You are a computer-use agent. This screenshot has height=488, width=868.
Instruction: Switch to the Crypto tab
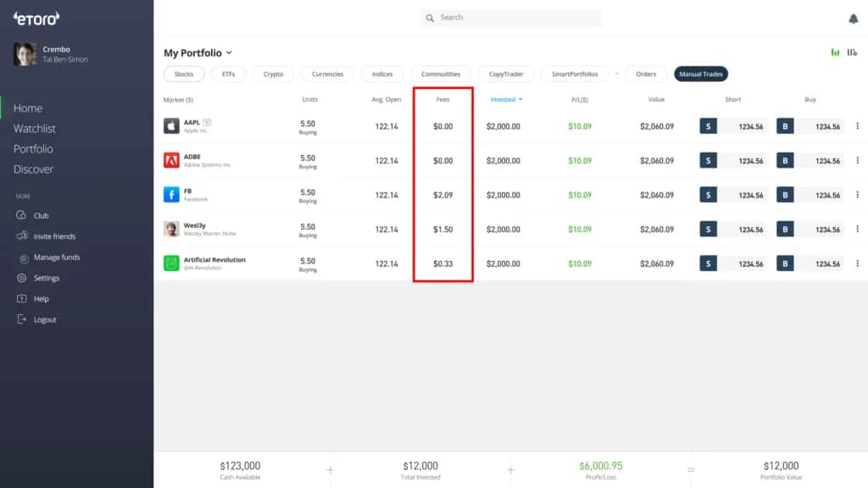click(x=273, y=74)
